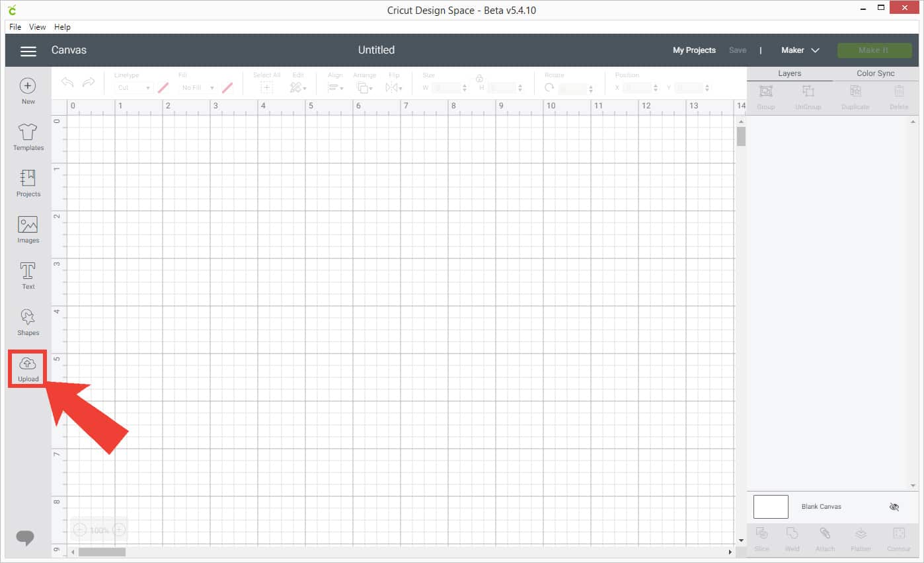Click the Rotate icon
924x563 pixels.
pyautogui.click(x=550, y=87)
